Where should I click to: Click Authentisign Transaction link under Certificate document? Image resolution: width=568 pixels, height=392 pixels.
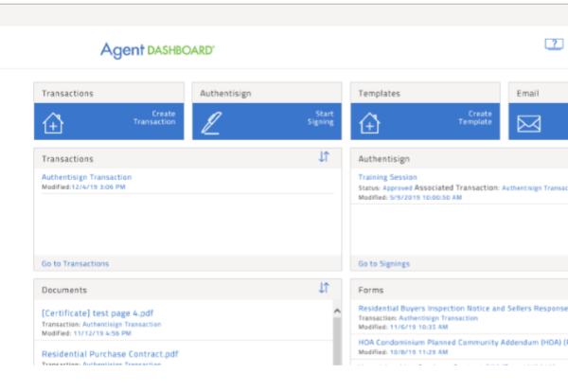click(122, 324)
